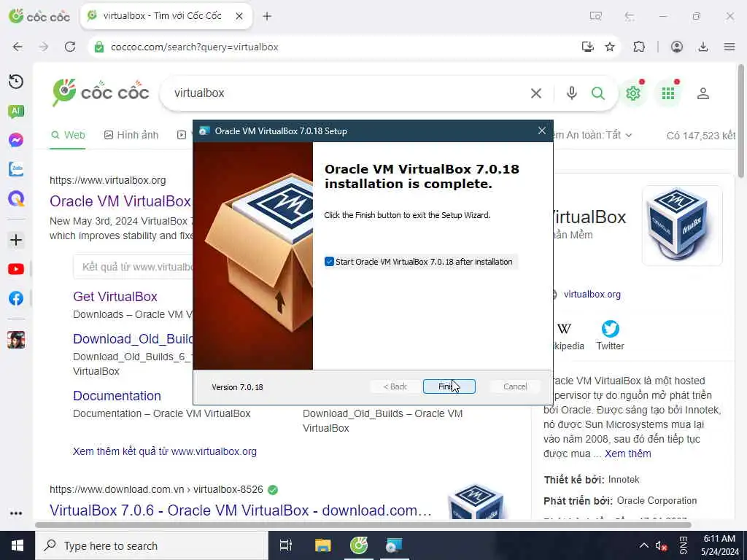747x560 pixels.
Task: Open File Explorer from taskbar
Action: [x=322, y=545]
